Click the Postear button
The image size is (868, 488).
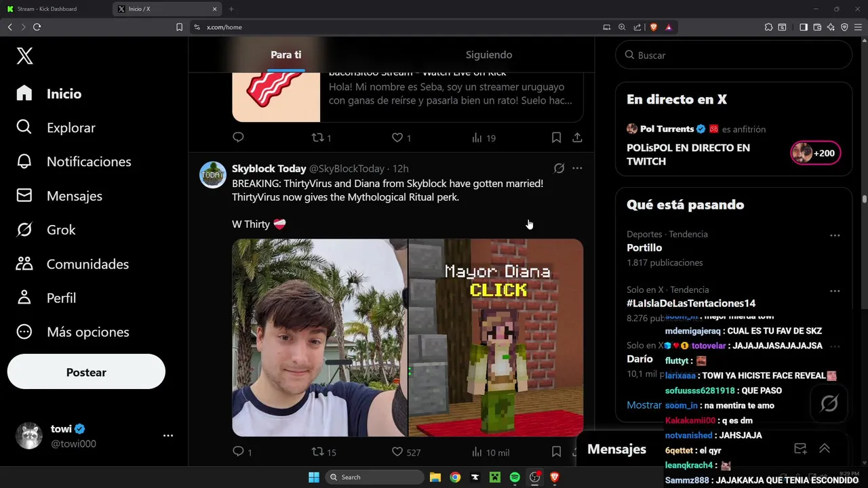tap(86, 372)
